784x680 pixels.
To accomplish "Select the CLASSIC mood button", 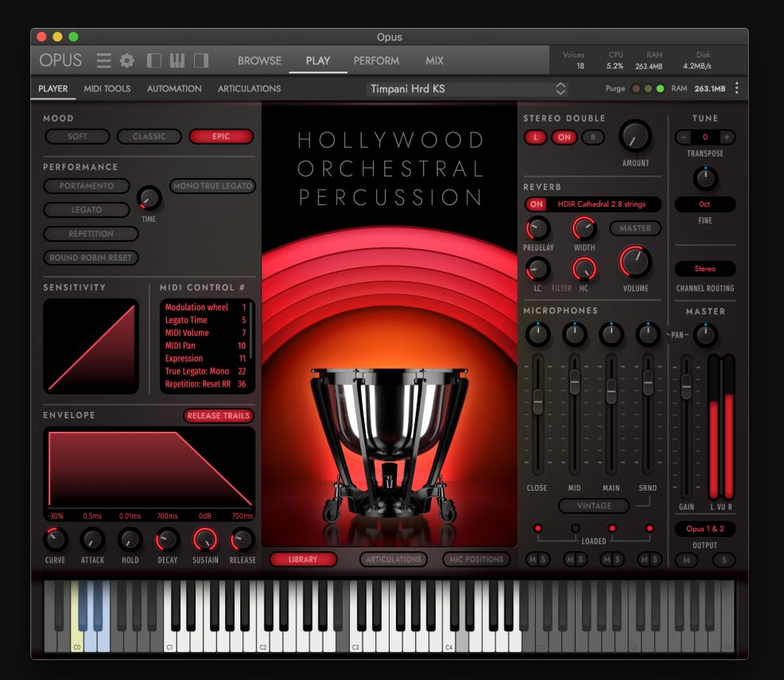I will click(x=149, y=137).
